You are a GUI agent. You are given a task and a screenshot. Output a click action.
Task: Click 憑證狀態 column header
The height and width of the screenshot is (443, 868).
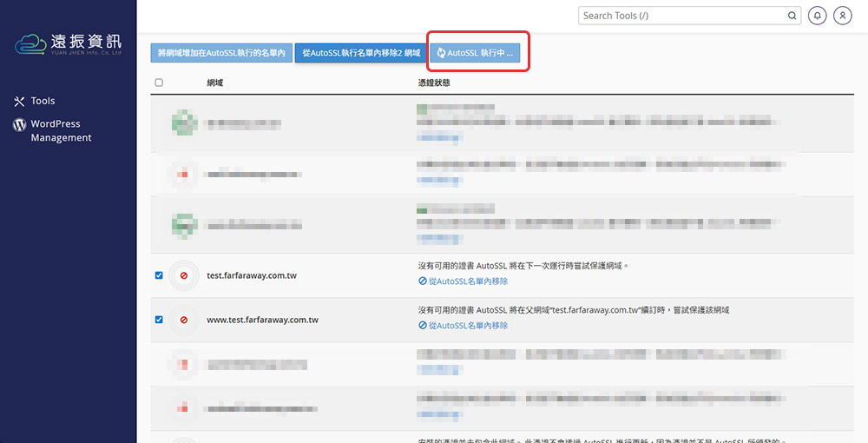434,83
